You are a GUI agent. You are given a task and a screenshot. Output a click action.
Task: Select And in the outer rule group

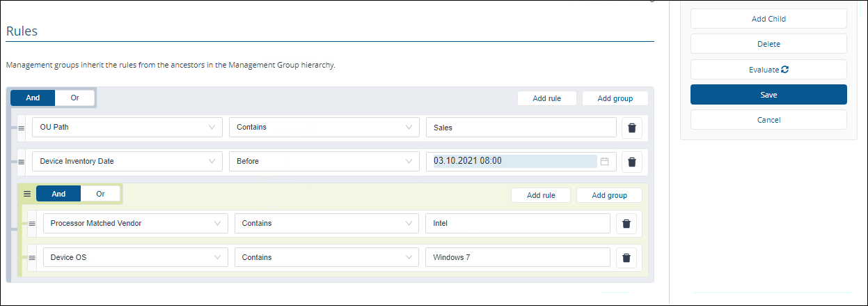[x=33, y=98]
